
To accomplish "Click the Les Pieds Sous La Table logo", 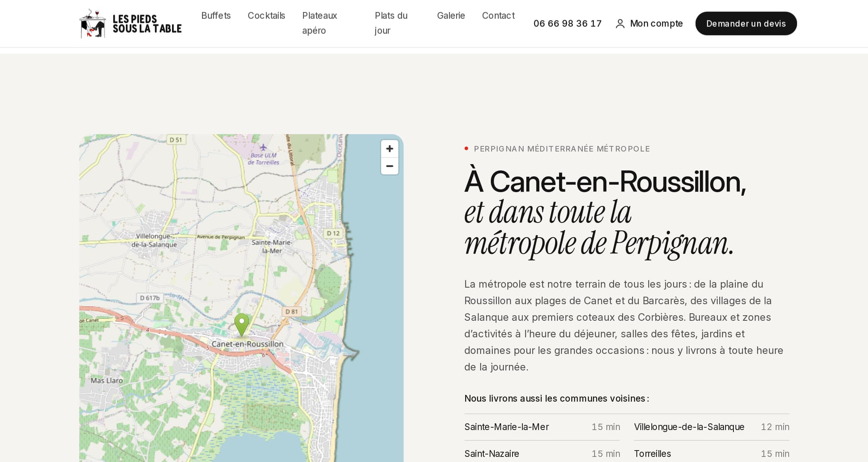I will [x=130, y=24].
